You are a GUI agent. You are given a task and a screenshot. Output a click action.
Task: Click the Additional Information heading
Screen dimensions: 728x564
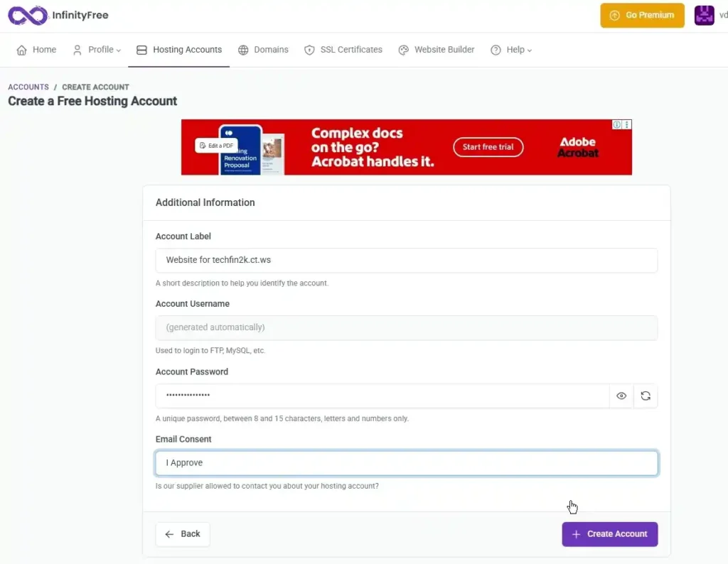(205, 202)
